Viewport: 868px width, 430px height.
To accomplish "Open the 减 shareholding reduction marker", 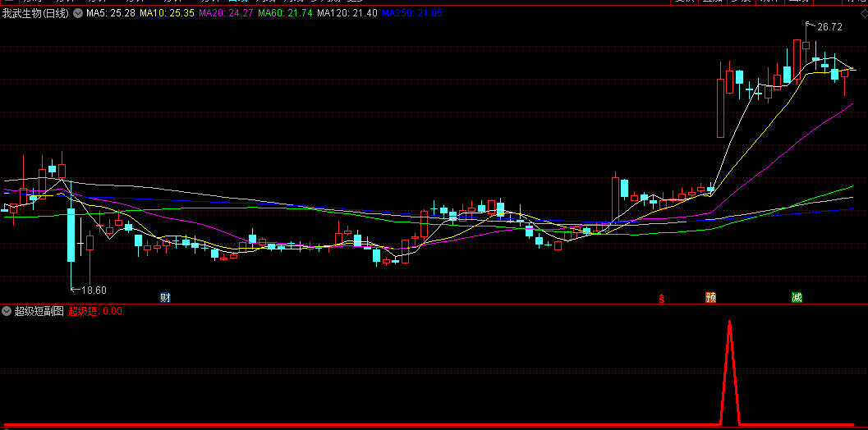I will tap(797, 298).
